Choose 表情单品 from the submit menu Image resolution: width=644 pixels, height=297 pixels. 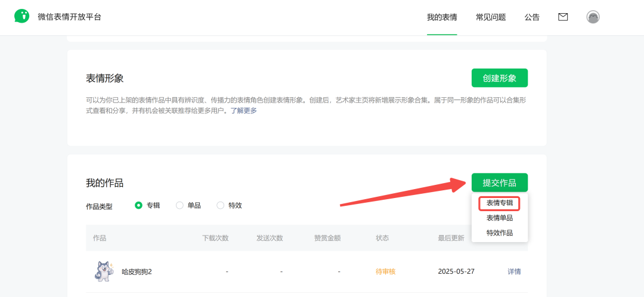tap(500, 218)
